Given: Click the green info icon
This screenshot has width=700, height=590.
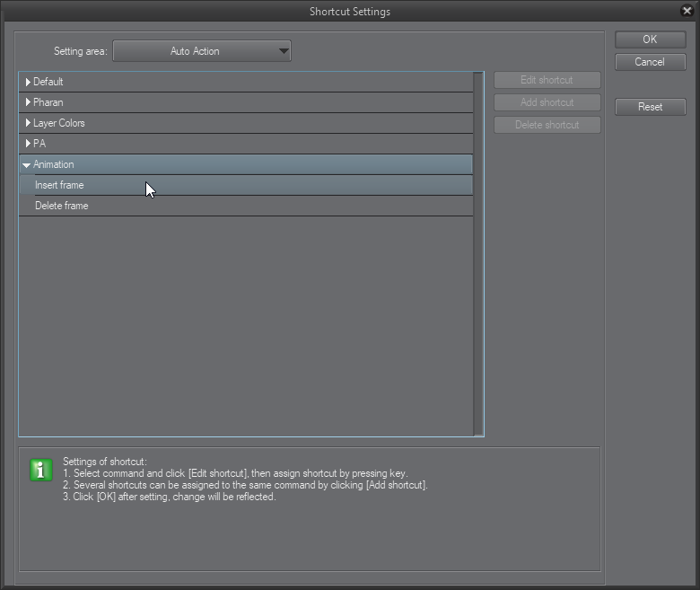Looking at the screenshot, I should point(41,470).
